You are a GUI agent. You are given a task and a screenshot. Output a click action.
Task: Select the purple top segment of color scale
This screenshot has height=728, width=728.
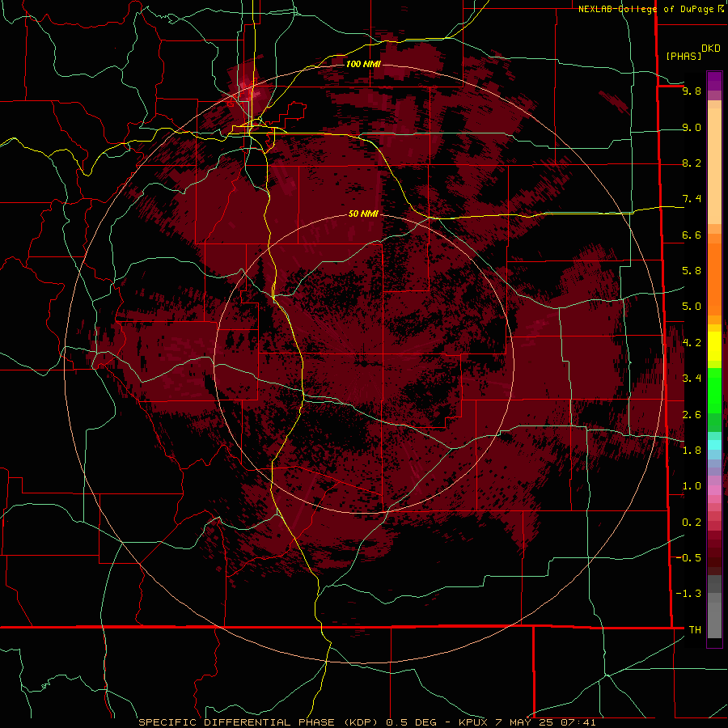(x=714, y=81)
